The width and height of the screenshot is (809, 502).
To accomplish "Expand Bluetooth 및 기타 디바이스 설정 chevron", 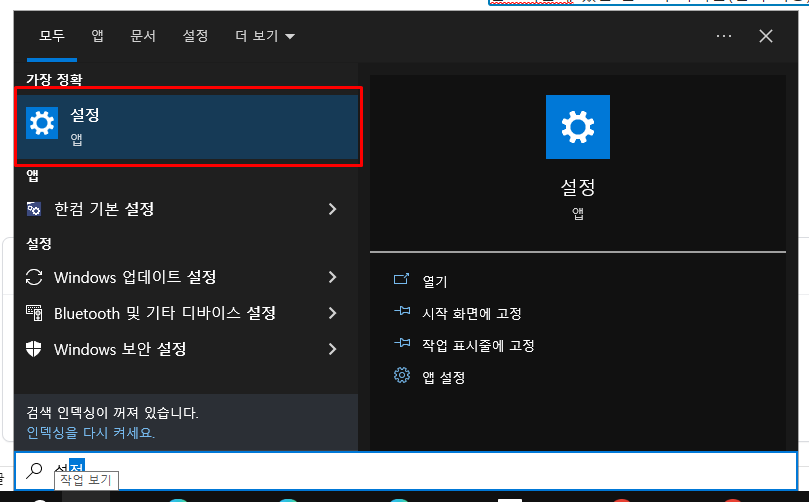I will (333, 313).
